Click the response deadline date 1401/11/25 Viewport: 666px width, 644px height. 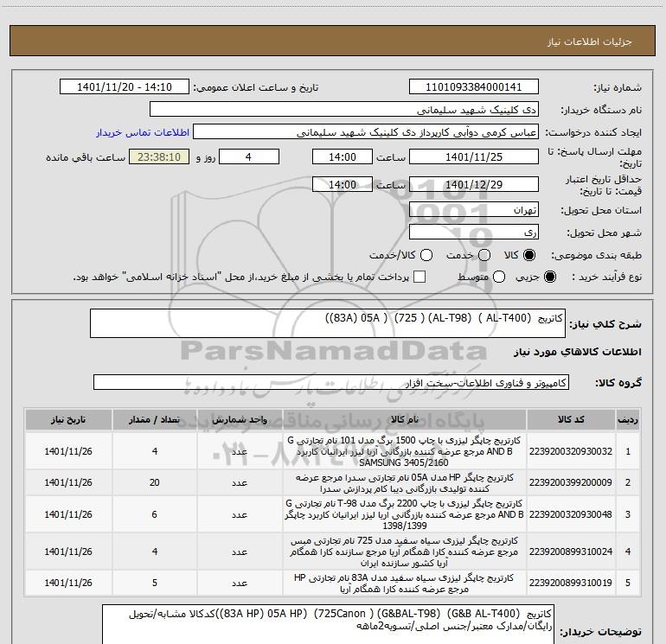(x=474, y=157)
